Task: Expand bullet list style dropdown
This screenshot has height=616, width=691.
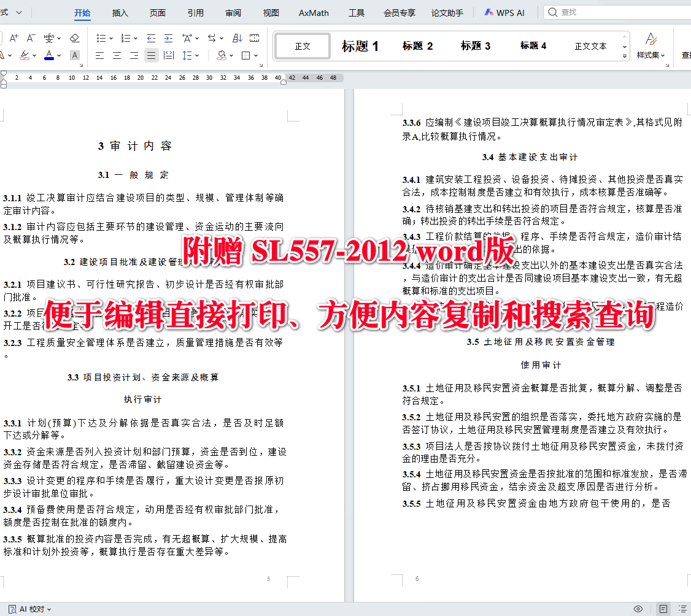Action: click(x=111, y=39)
